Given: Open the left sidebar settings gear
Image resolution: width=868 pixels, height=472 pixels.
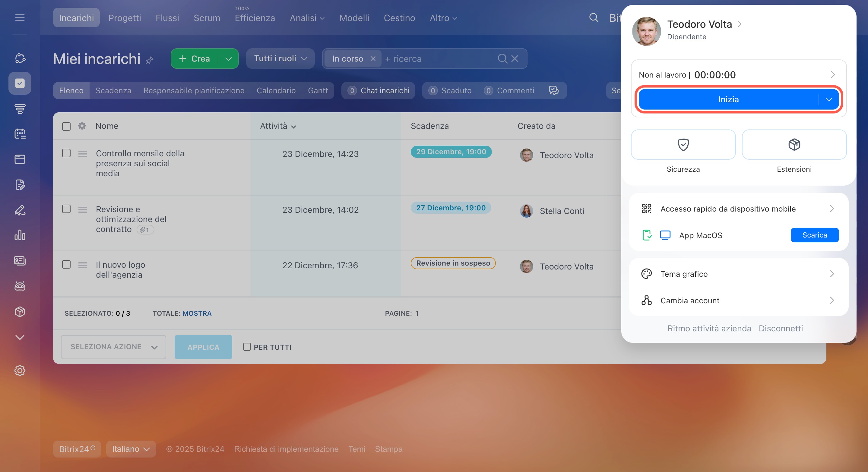Looking at the screenshot, I should (20, 371).
